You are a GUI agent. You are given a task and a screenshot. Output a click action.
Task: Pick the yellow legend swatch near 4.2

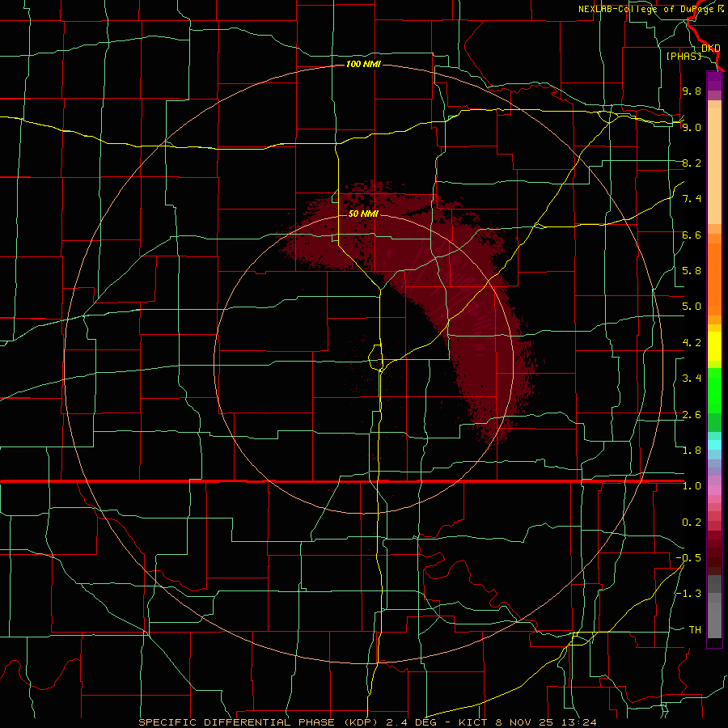click(714, 346)
